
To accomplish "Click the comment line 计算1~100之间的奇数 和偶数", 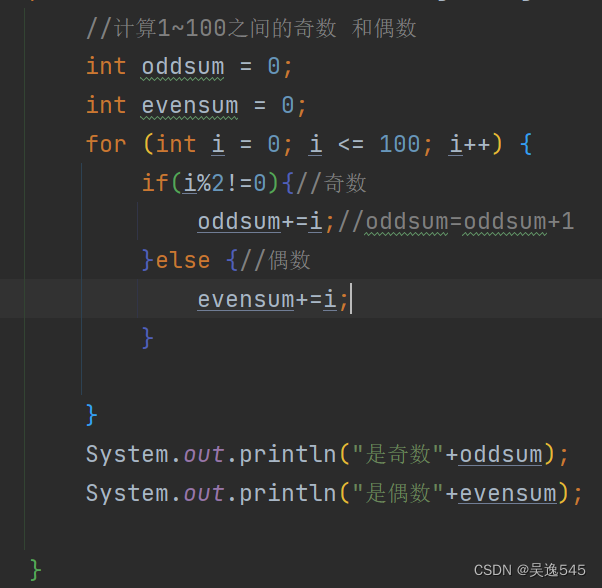I will (251, 28).
